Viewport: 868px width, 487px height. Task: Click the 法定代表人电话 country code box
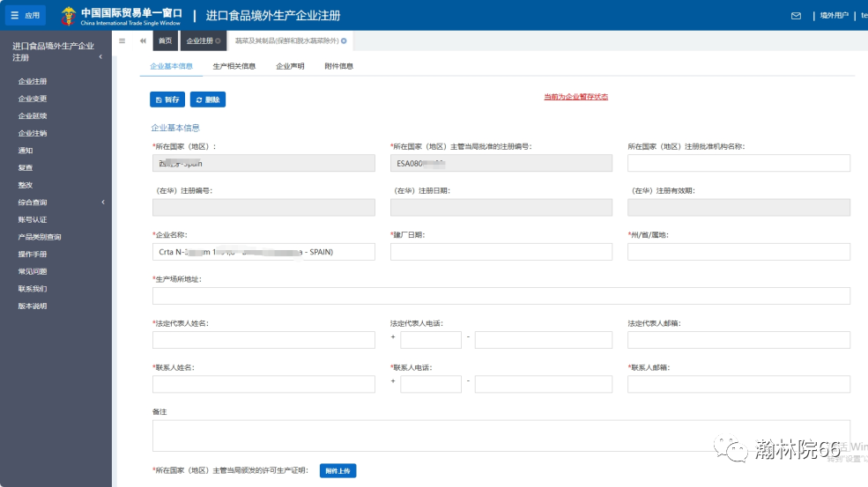coord(431,340)
